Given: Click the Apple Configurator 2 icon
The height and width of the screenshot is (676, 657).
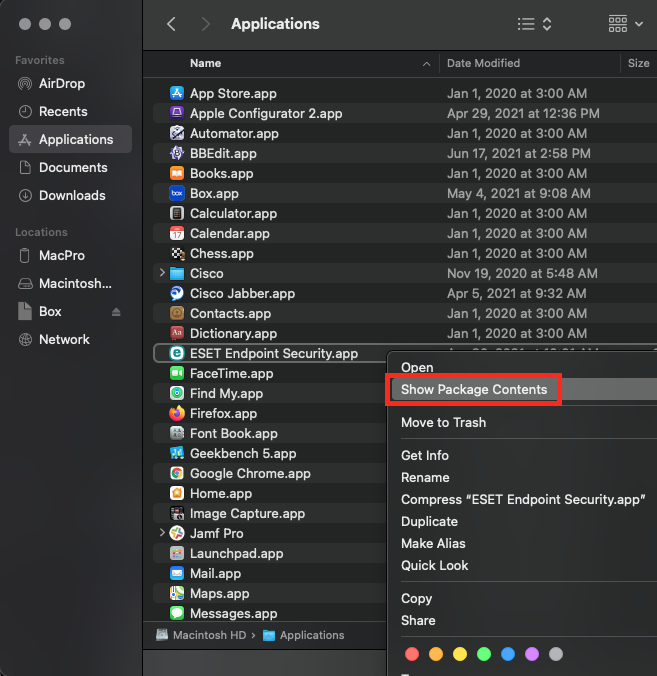Looking at the screenshot, I should point(177,113).
